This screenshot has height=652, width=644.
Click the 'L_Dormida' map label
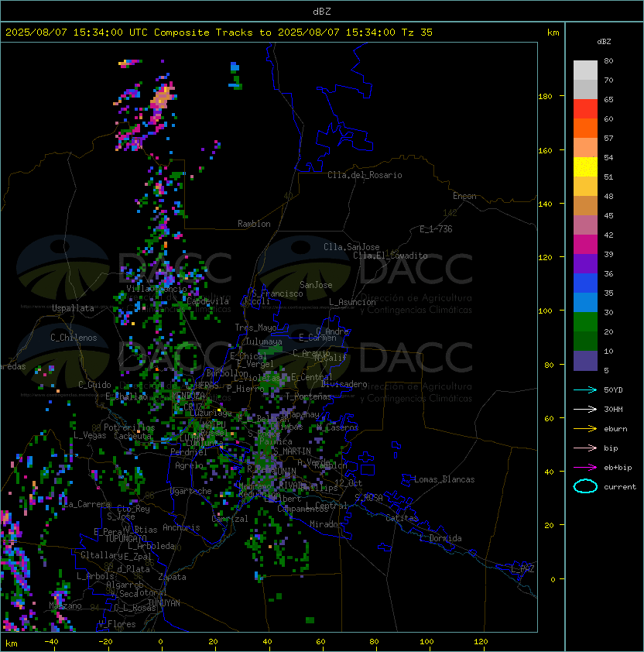pos(440,538)
